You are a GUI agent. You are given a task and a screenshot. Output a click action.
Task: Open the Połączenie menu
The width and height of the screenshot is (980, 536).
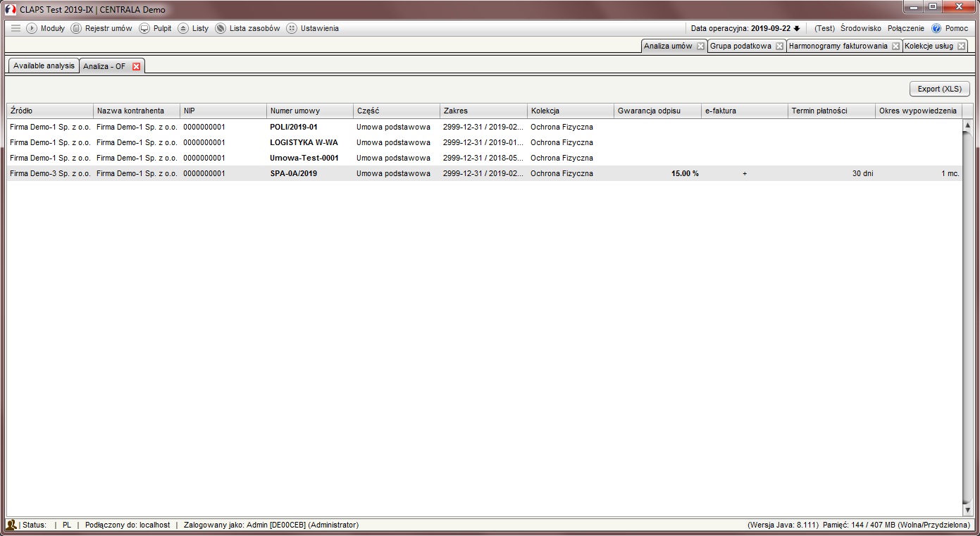click(x=905, y=28)
